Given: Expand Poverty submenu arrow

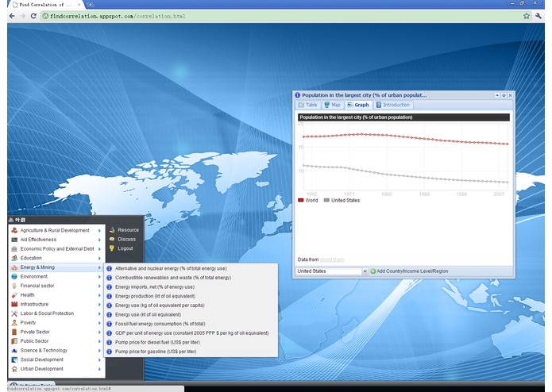Looking at the screenshot, I should [x=99, y=323].
